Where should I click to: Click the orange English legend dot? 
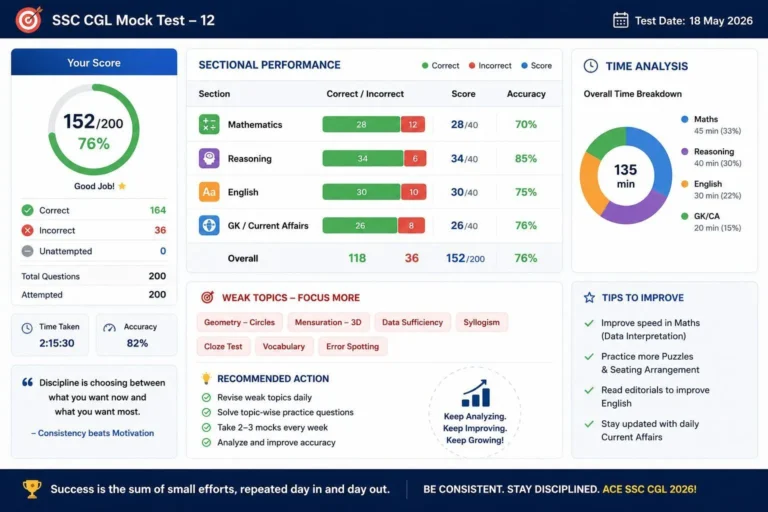pyautogui.click(x=685, y=184)
